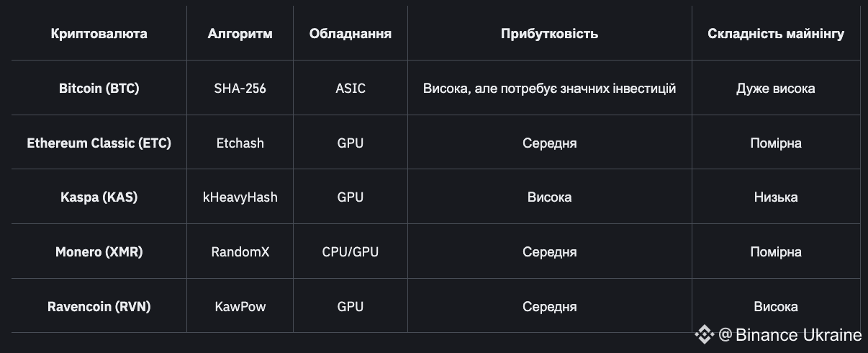Click the kHeavyHash algorithm cell
Image resolution: width=868 pixels, height=353 pixels.
[x=240, y=197]
